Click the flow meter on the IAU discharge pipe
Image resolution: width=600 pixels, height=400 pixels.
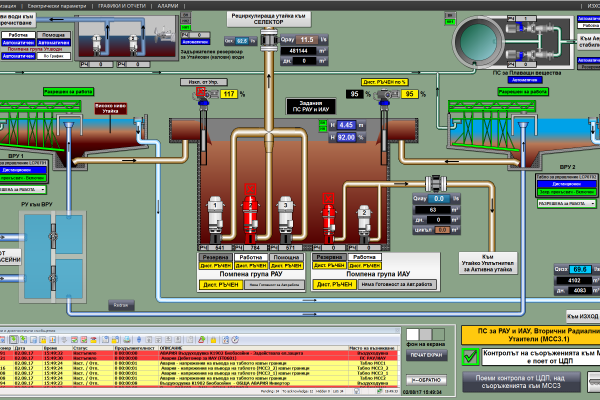436,184
